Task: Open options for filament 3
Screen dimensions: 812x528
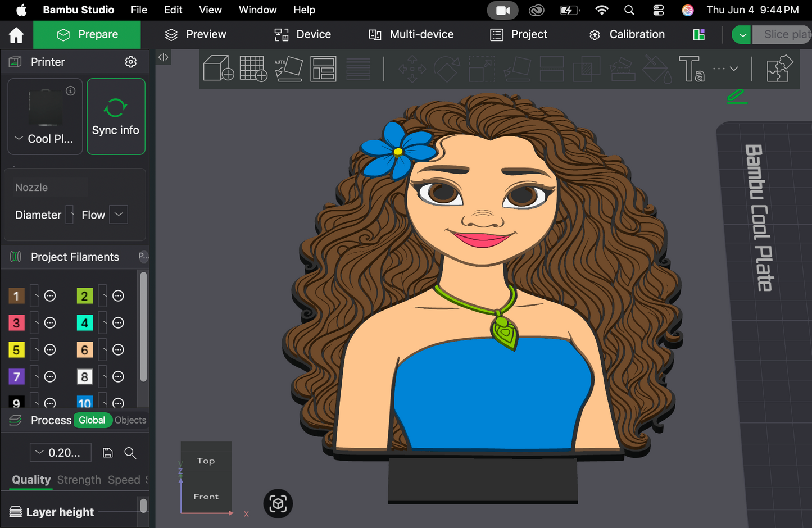Action: (x=50, y=323)
